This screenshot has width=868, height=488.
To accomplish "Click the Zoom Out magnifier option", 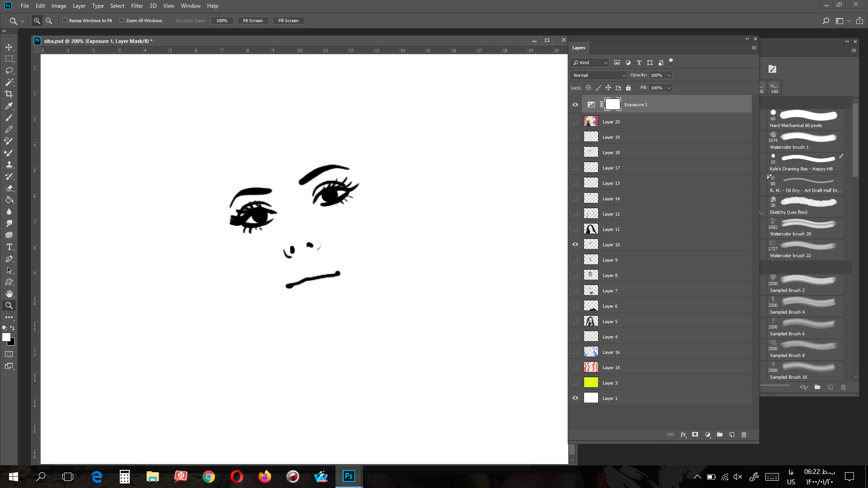I will (x=49, y=21).
